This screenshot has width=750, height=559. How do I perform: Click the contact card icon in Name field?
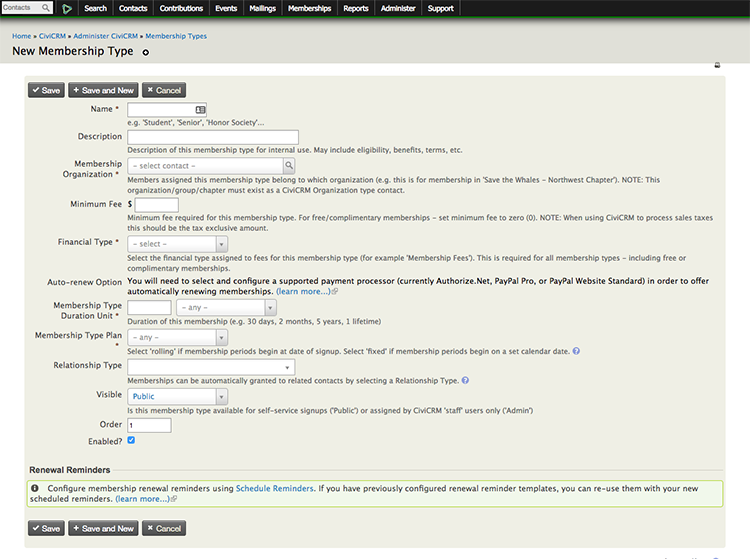(x=200, y=110)
